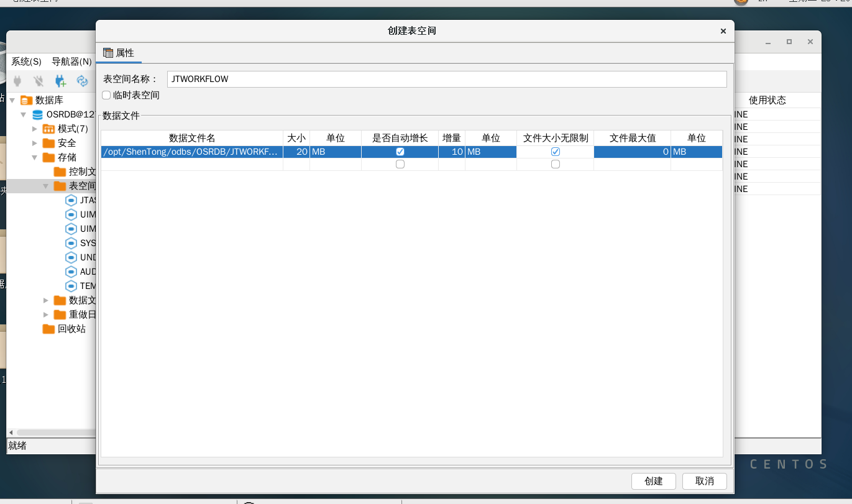Image resolution: width=852 pixels, height=504 pixels.
Task: Click the 模式(7) schema icon
Action: click(x=48, y=129)
